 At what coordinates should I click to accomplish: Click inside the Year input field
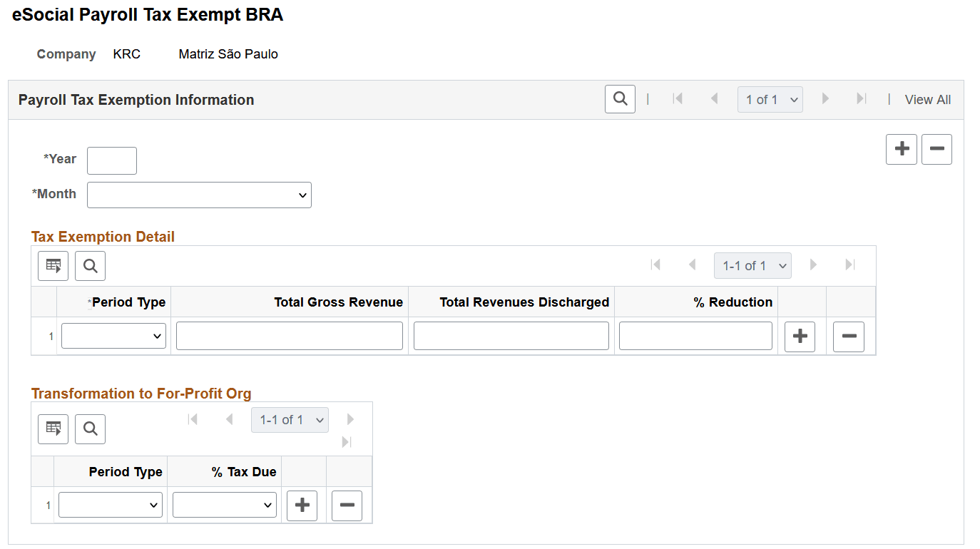click(111, 160)
